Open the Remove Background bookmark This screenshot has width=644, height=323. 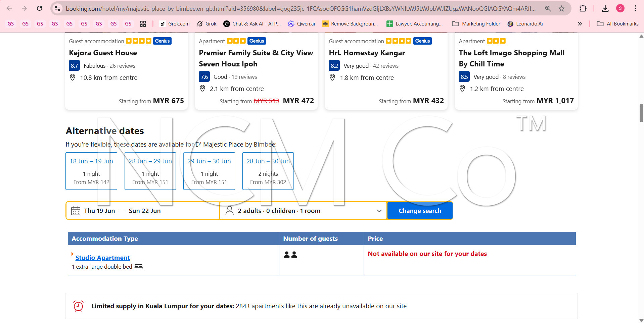[350, 24]
